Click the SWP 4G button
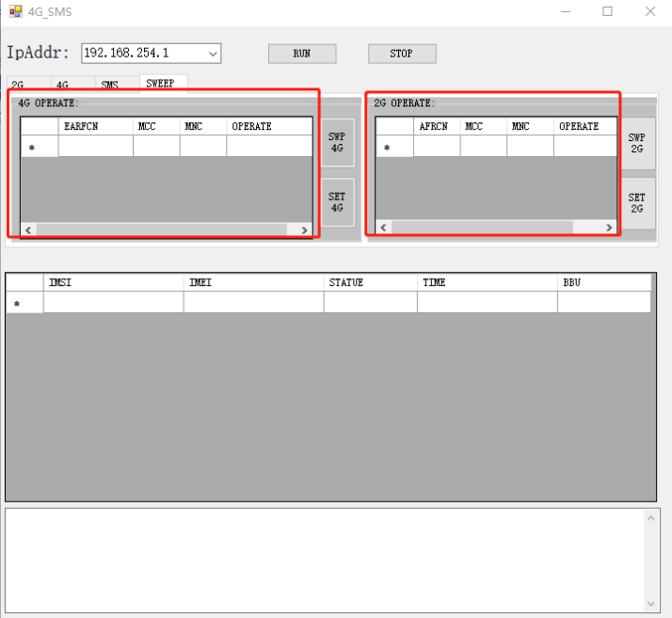672x618 pixels. point(337,143)
